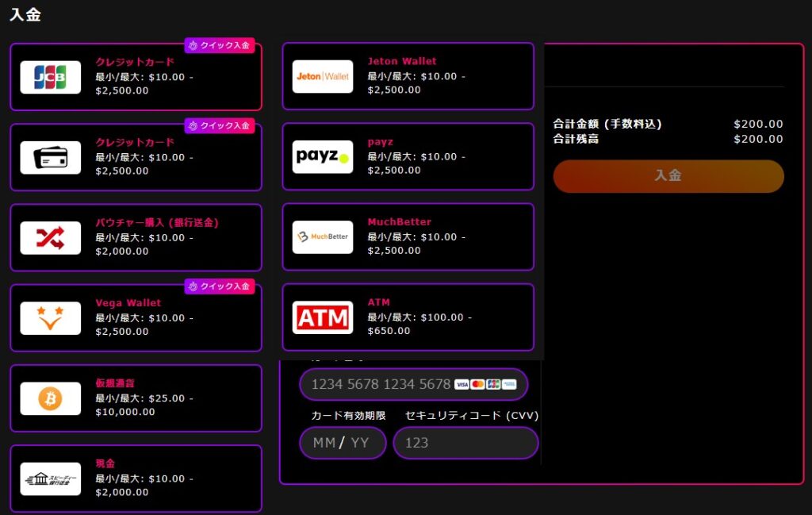Select the payz method title

click(380, 142)
